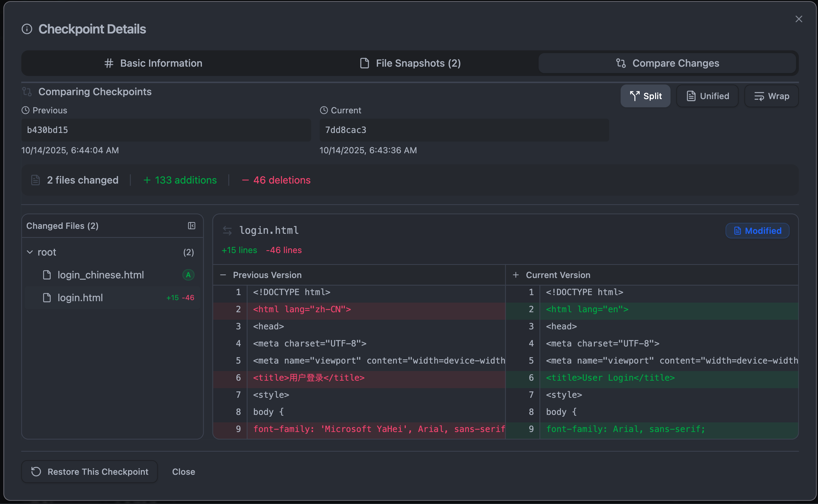This screenshot has width=818, height=504.
Task: Collapse the root folder chevron
Action: (x=30, y=252)
